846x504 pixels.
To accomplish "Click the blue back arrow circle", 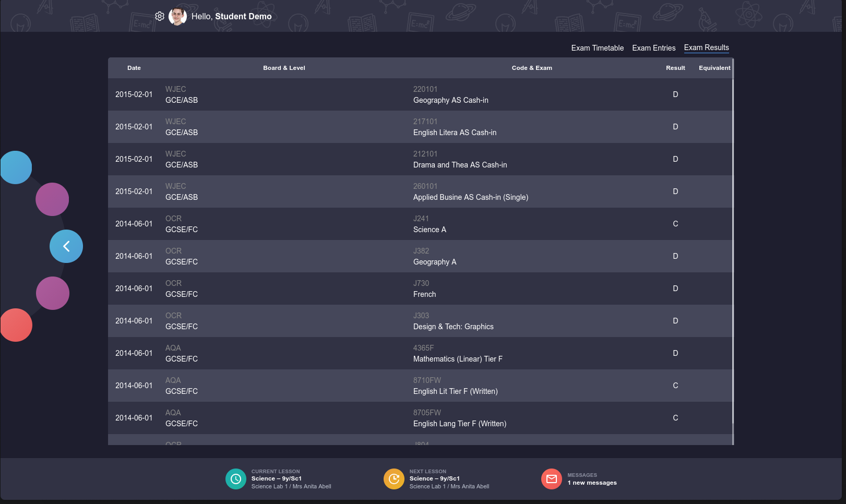I will pyautogui.click(x=66, y=246).
